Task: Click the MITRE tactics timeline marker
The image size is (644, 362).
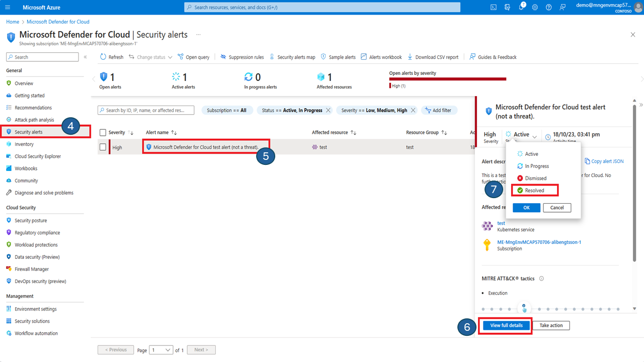Action: click(x=524, y=308)
